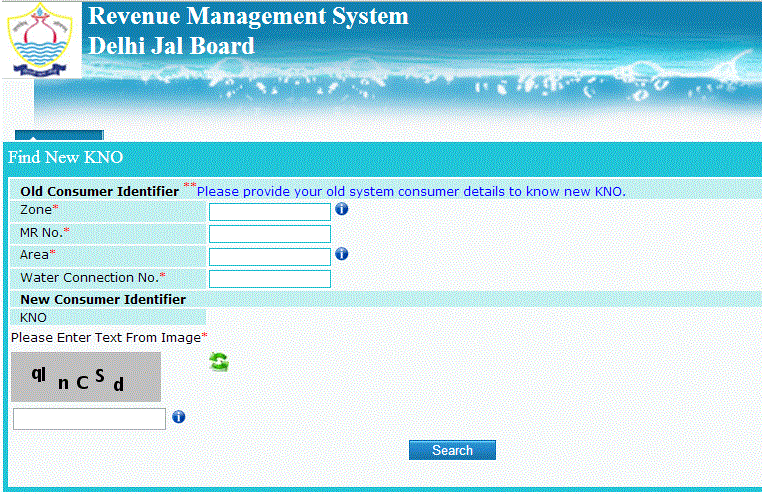The height and width of the screenshot is (494, 762).
Task: Click the 'MR No.' label text
Action: [41, 233]
